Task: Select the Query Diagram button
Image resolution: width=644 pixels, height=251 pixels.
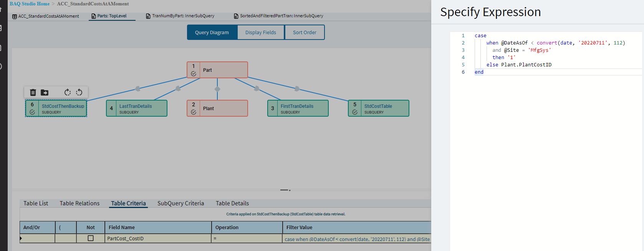Action: click(x=212, y=32)
